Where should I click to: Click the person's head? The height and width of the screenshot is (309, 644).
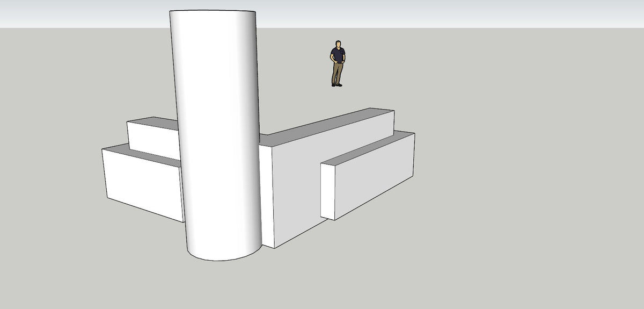[338, 44]
